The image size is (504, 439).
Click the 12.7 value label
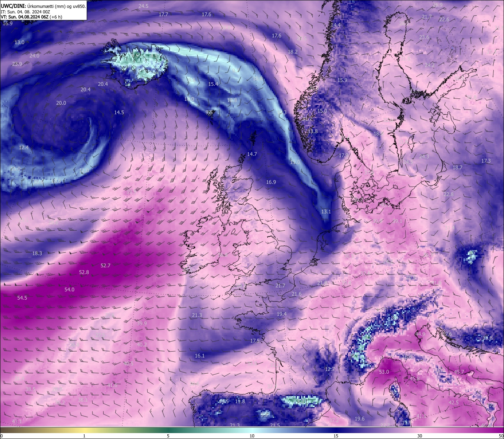coord(330,369)
